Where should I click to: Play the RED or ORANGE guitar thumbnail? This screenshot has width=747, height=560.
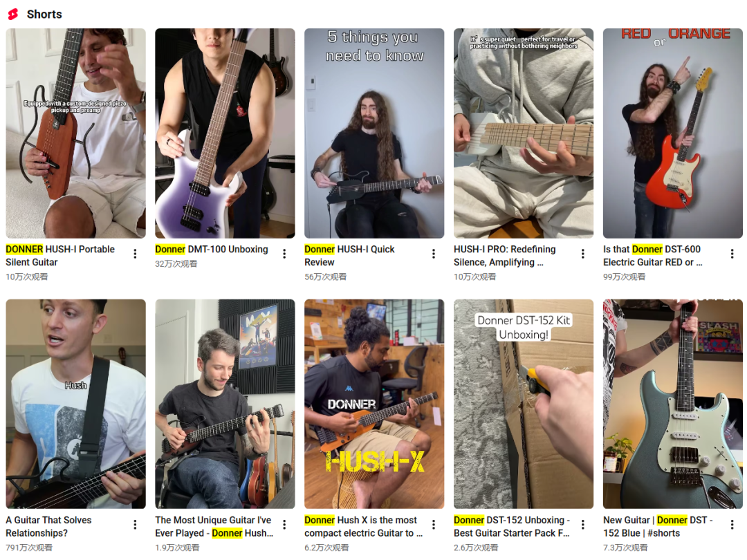673,133
